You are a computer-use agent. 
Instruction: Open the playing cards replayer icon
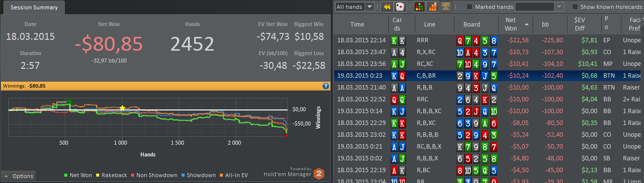[x=401, y=7]
